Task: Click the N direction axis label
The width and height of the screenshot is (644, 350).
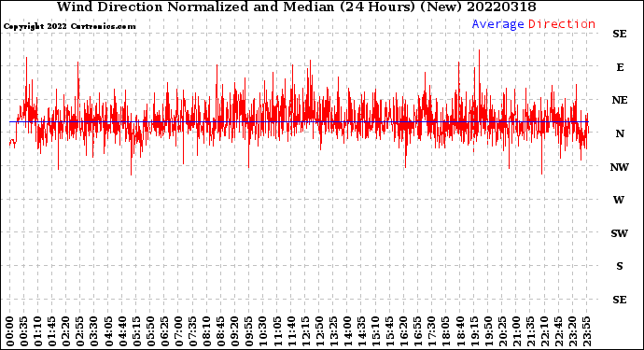Action: pos(620,133)
